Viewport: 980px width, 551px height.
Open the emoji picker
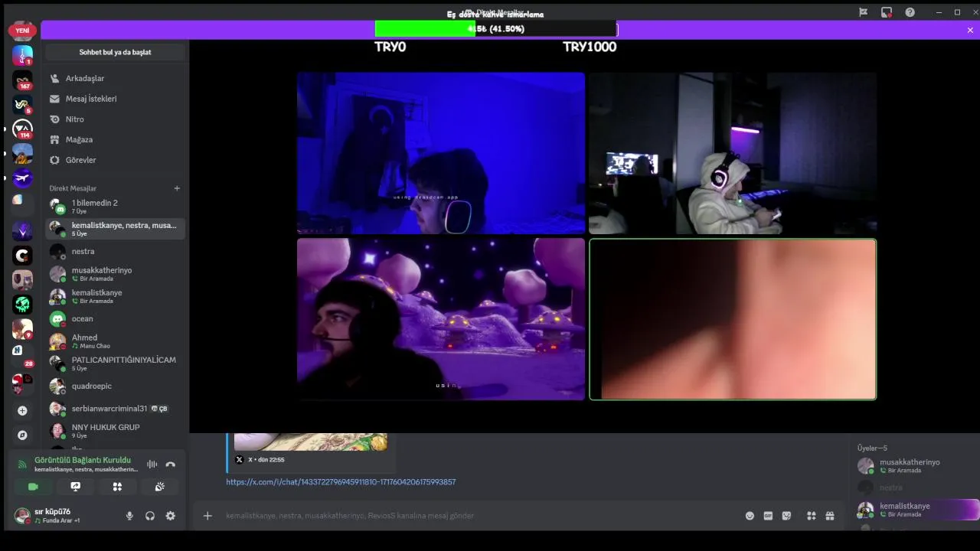(x=750, y=516)
